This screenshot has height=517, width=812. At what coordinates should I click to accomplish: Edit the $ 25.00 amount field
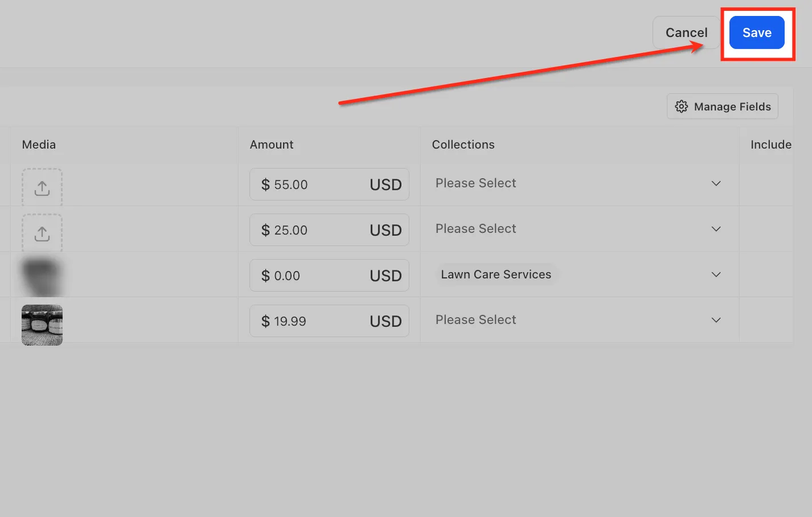point(329,229)
